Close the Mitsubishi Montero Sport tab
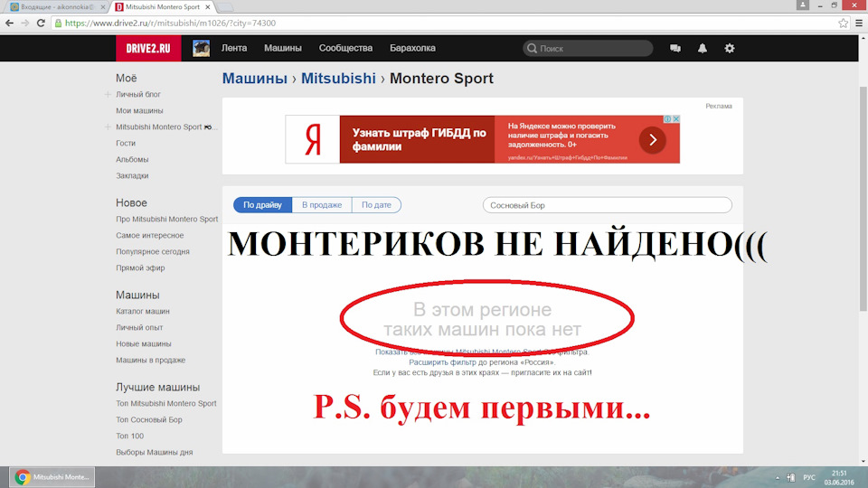The width and height of the screenshot is (868, 488). coord(208,7)
